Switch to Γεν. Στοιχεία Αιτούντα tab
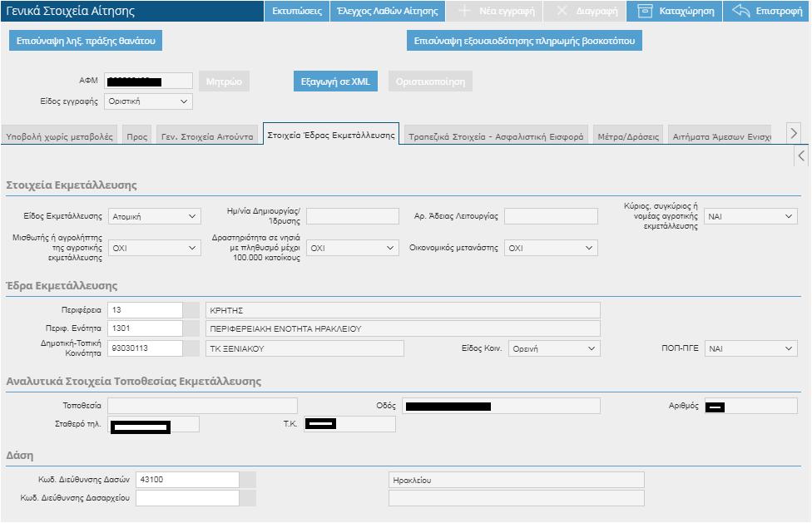Image resolution: width=812 pixels, height=523 pixels. (207, 136)
